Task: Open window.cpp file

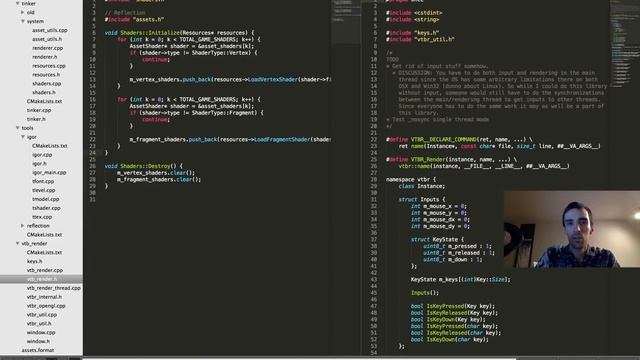Action: [41, 333]
